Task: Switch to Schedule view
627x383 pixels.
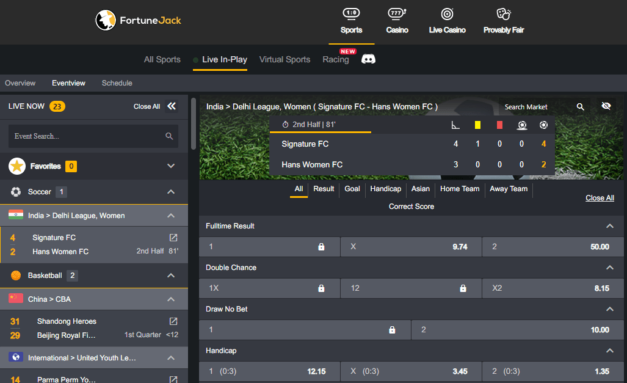Action: [117, 83]
